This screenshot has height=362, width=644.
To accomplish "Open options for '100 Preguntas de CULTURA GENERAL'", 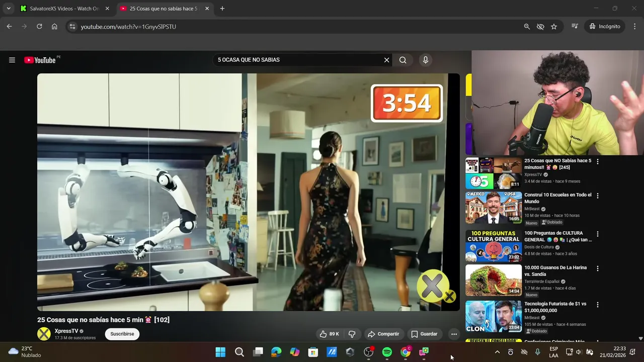I will [x=598, y=234].
